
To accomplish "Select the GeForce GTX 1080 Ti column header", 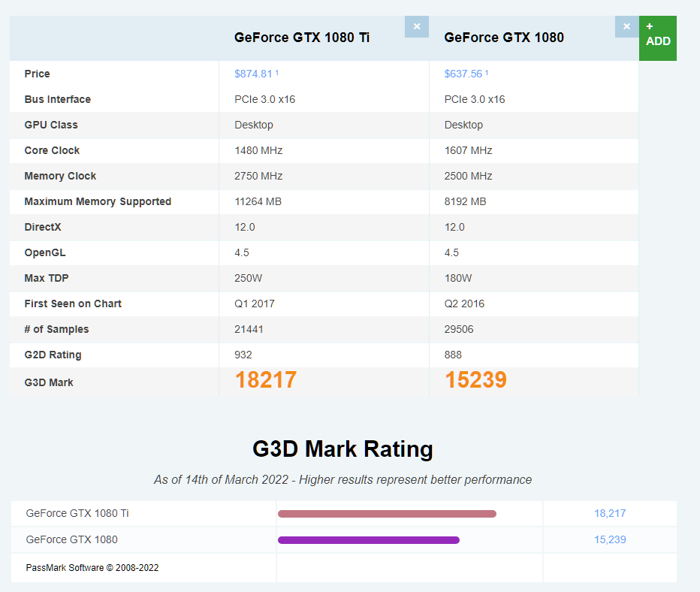I will pos(302,38).
